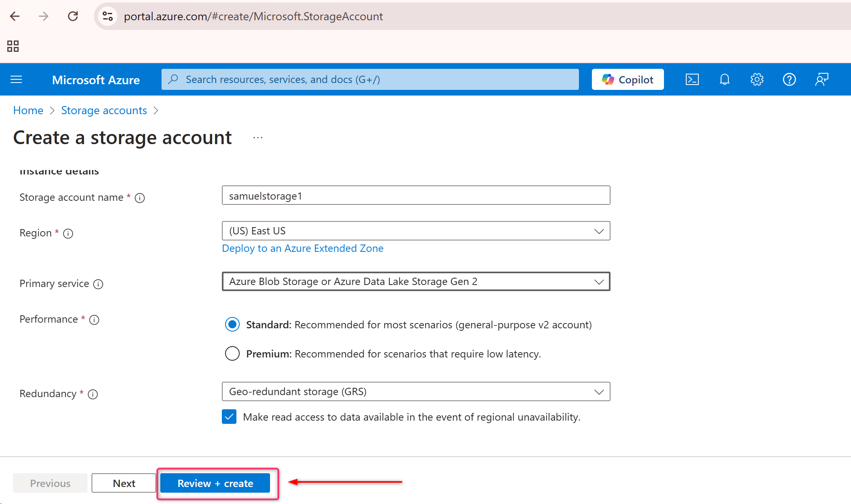
Task: Click the Previous button
Action: pos(50,483)
